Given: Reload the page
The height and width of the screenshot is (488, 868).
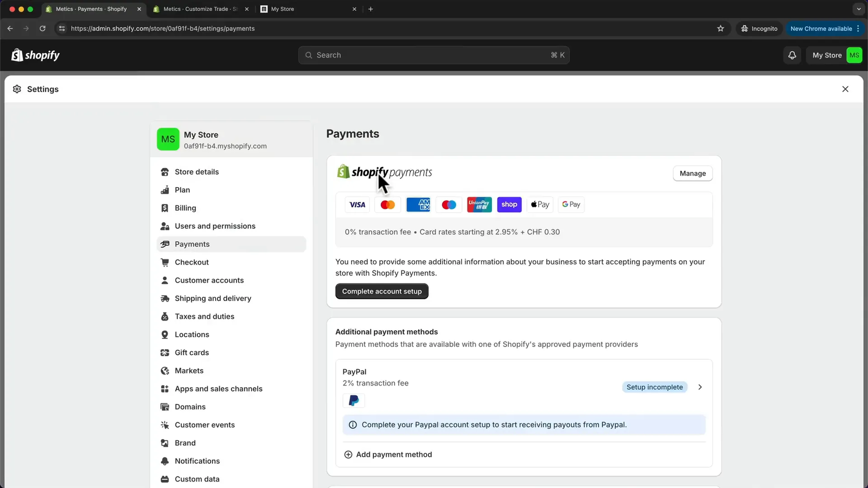Looking at the screenshot, I should [x=42, y=29].
